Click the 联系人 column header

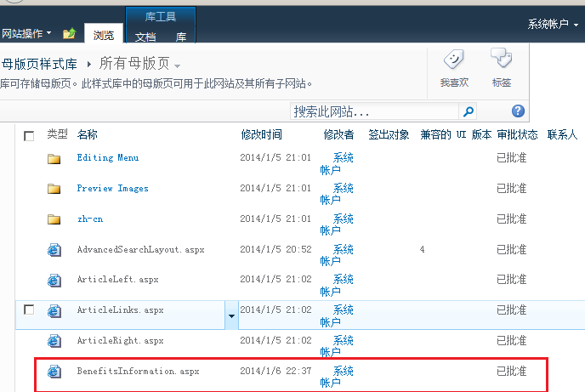click(x=562, y=134)
